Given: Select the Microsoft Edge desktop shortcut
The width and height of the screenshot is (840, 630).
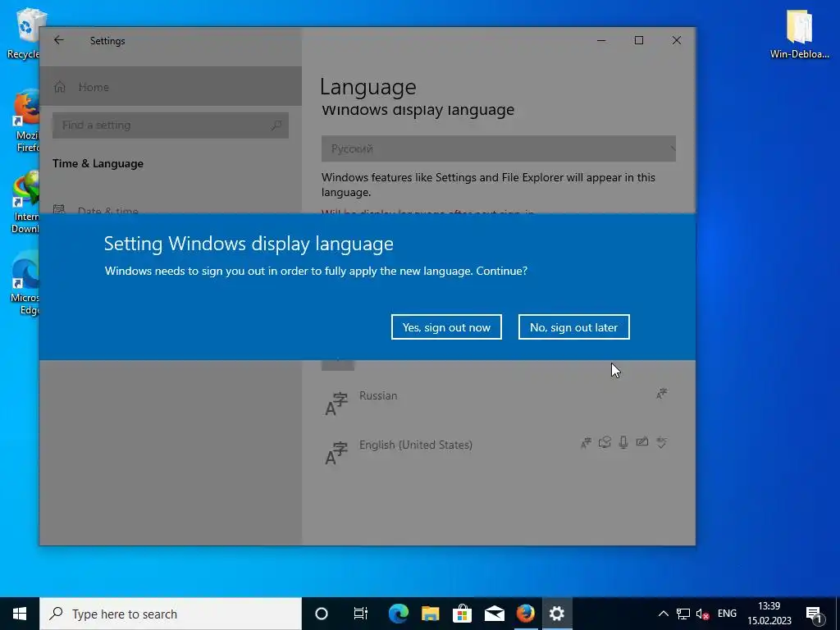Looking at the screenshot, I should (25, 283).
